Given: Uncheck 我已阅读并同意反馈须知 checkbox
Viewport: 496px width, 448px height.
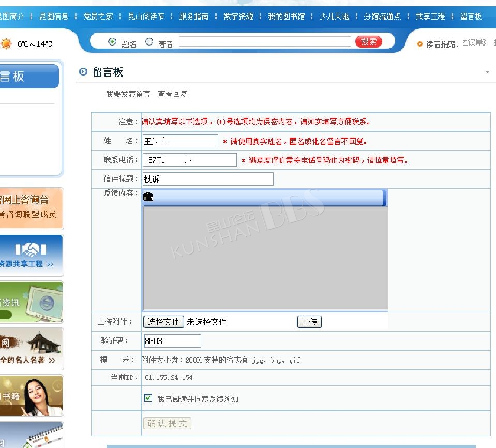Looking at the screenshot, I should point(148,398).
